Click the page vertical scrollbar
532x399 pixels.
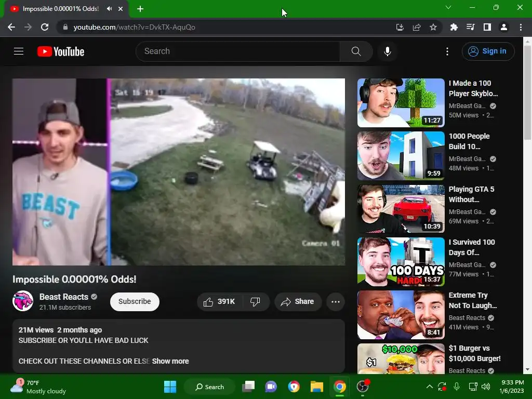point(527,92)
